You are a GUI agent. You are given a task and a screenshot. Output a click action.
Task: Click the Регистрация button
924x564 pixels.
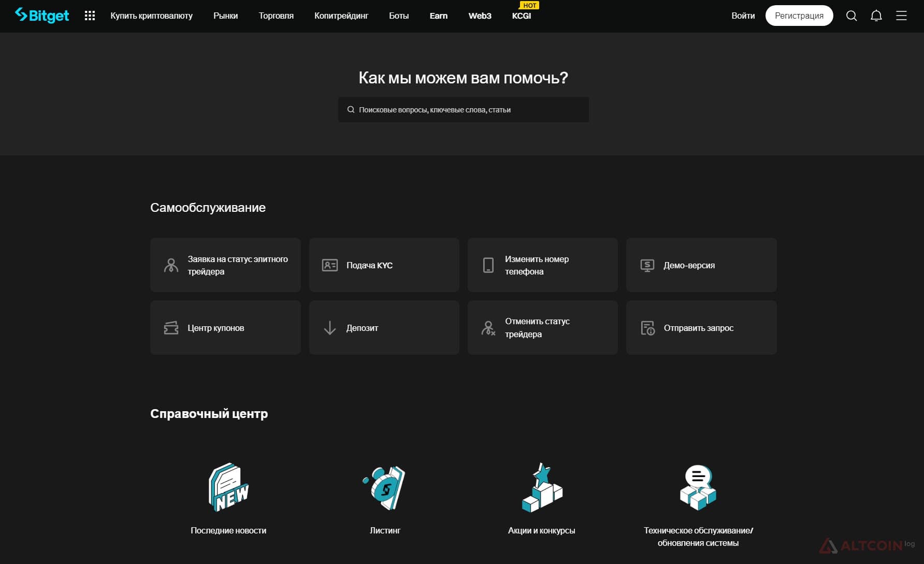click(x=799, y=16)
